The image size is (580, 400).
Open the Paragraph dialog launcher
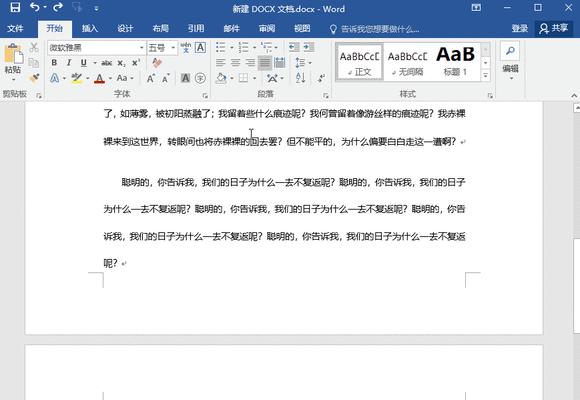tap(326, 96)
